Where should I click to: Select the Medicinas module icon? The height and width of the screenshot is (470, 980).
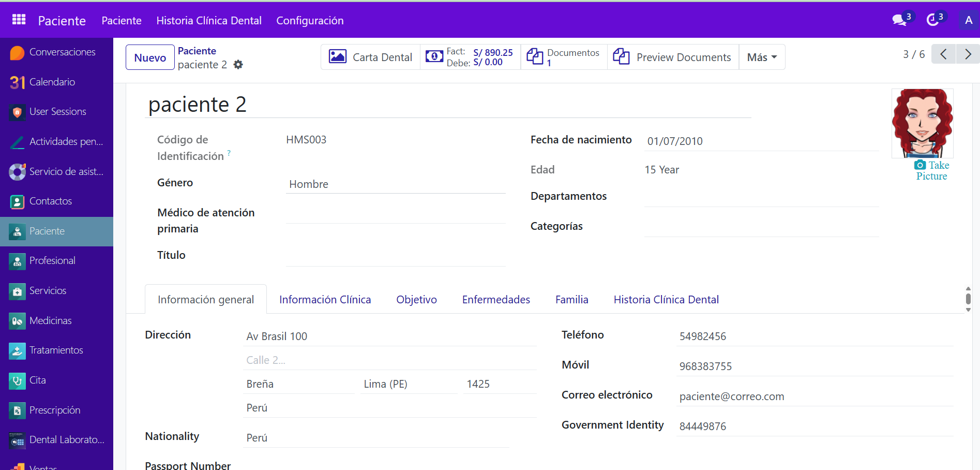click(x=17, y=321)
